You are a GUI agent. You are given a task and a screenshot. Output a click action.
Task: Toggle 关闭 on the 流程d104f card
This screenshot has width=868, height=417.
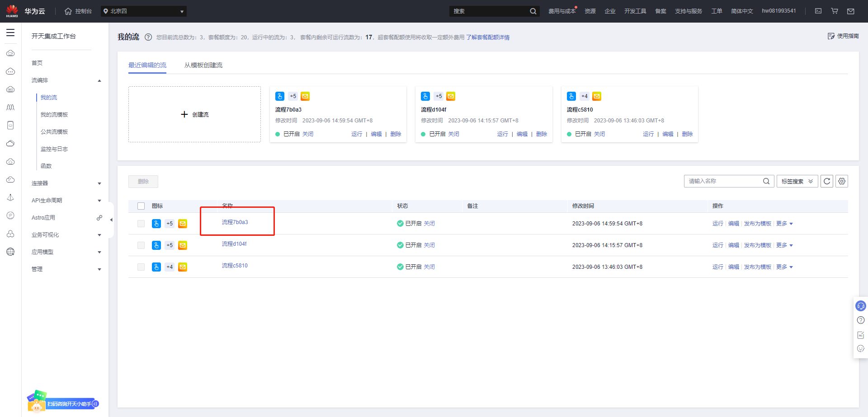click(453, 134)
